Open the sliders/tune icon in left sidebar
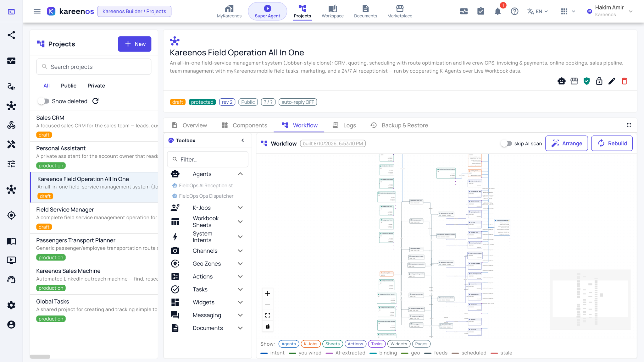This screenshot has height=362, width=644. [x=11, y=164]
